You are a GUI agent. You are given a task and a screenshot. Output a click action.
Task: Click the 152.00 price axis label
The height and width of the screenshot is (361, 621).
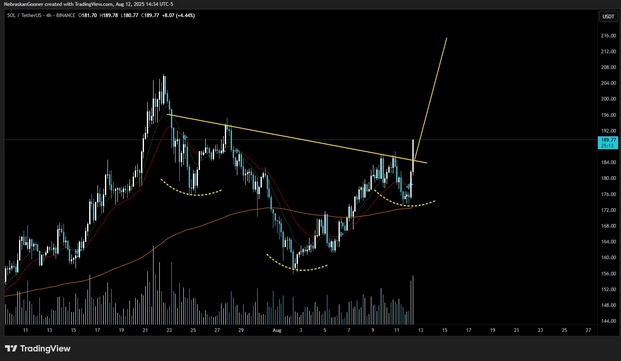click(608, 289)
